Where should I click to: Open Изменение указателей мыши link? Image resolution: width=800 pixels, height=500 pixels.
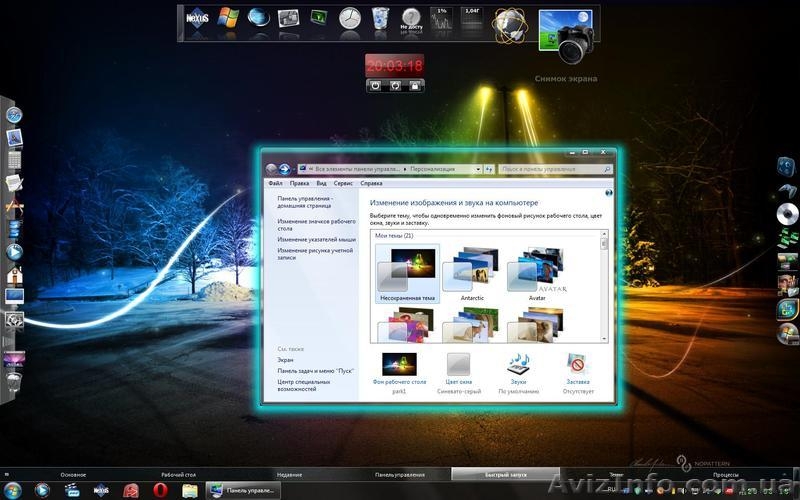(317, 240)
